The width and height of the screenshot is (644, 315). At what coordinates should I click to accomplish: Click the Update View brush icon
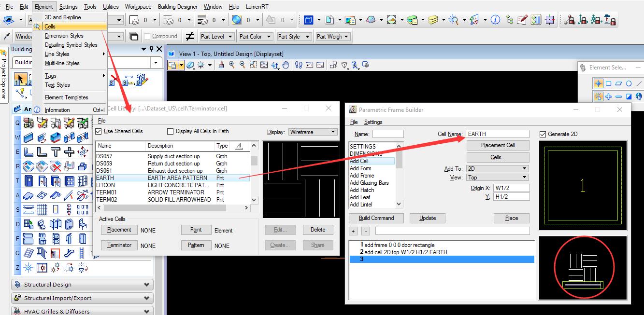(x=221, y=65)
